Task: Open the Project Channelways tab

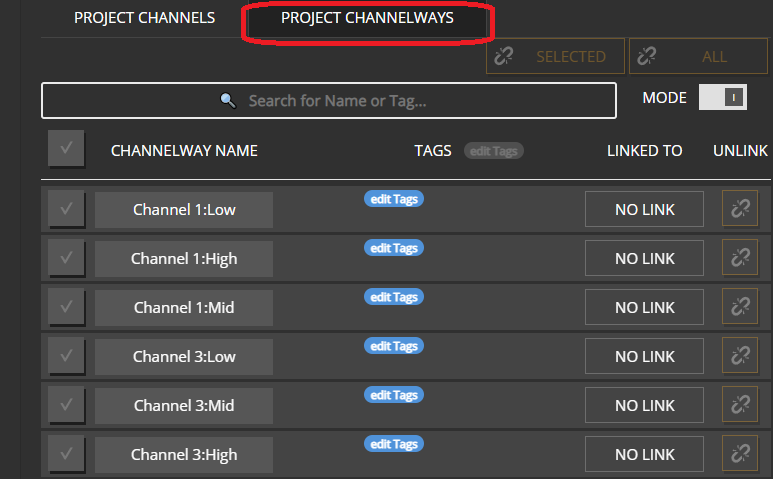Action: coord(367,19)
